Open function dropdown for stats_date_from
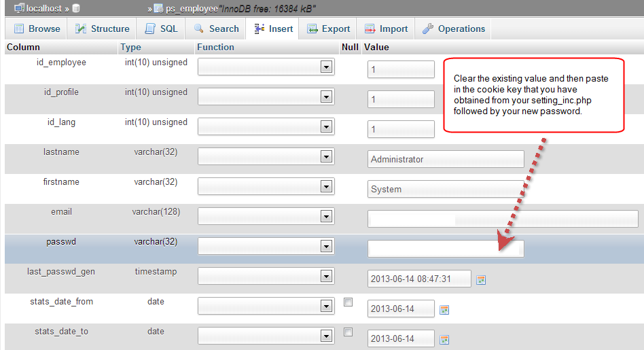Image resolution: width=644 pixels, height=350 pixels. [x=266, y=306]
